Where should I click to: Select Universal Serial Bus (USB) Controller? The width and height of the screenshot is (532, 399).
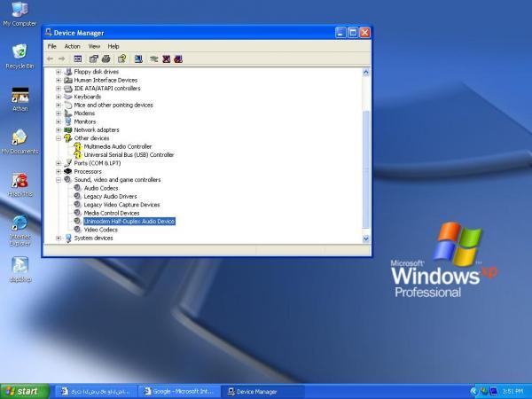click(x=129, y=154)
